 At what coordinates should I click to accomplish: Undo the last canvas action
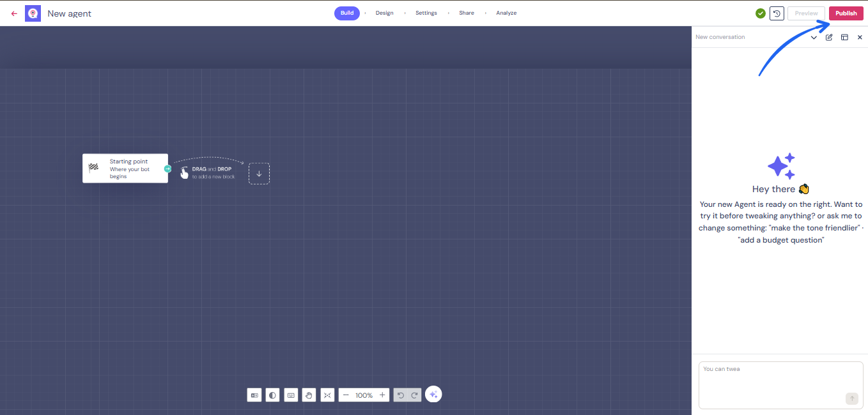tap(401, 395)
